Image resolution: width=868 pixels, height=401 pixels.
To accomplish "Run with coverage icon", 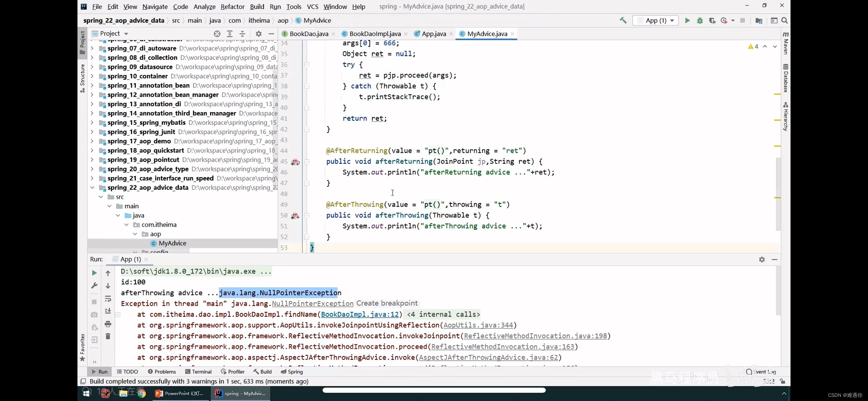I will [712, 21].
